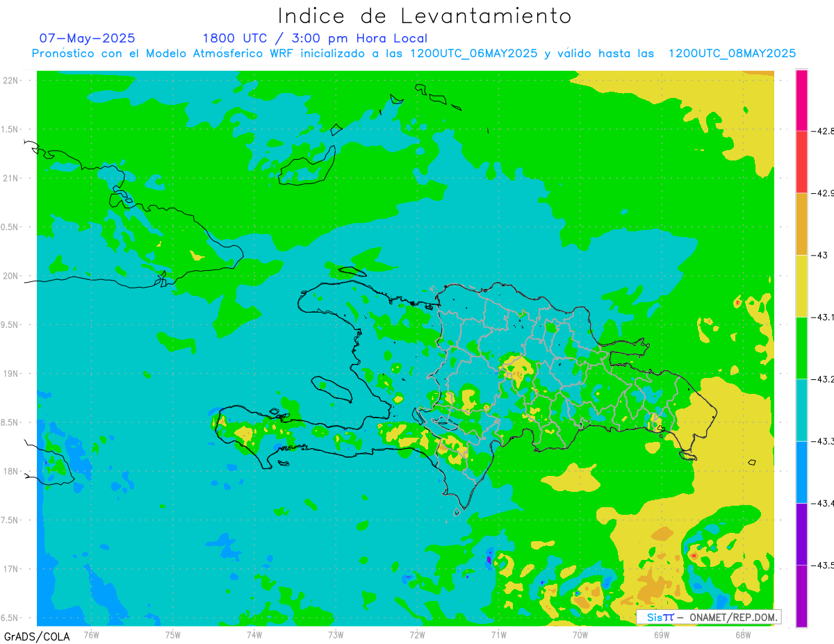
Task: Pick the blue legend swatch below -43.3
Action: [801, 472]
